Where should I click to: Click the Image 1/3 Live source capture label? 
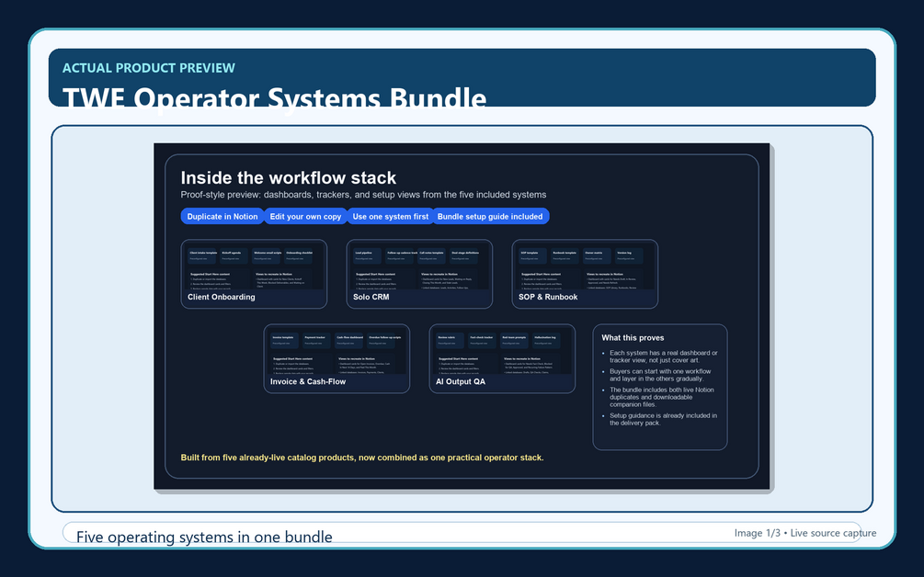pyautogui.click(x=805, y=533)
